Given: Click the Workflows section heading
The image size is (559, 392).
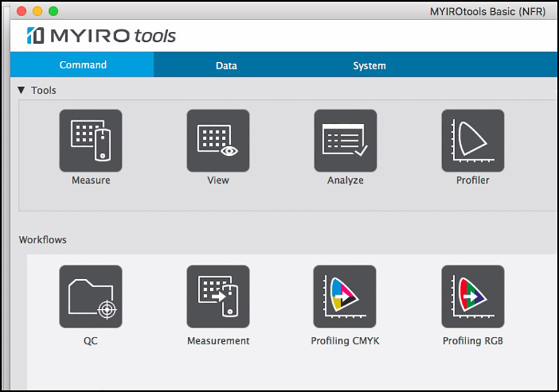Looking at the screenshot, I should [42, 240].
